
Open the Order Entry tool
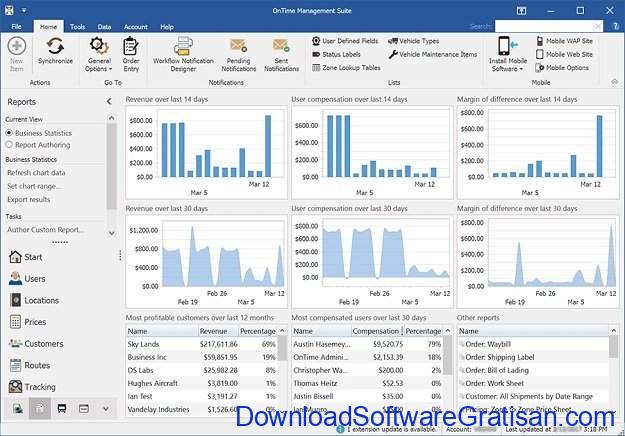tap(131, 54)
